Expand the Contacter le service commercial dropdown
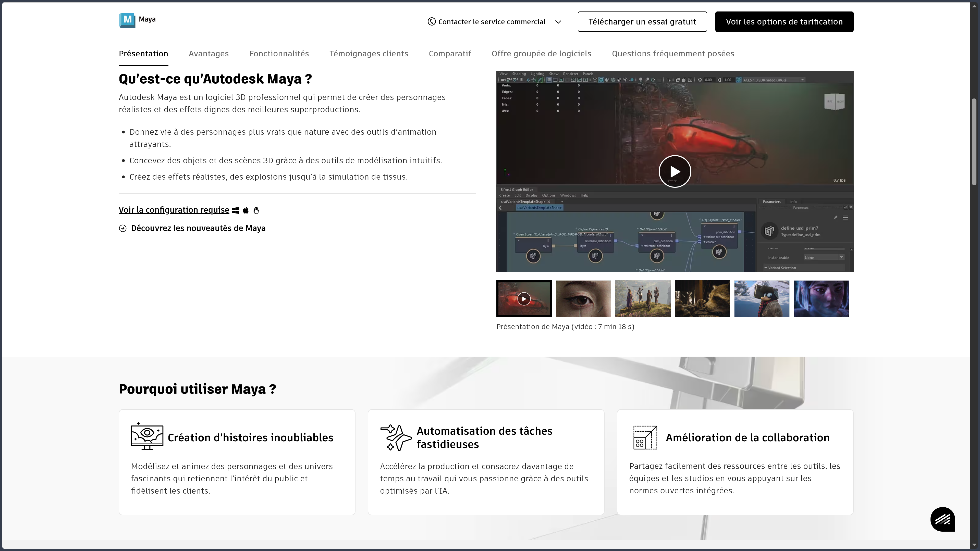Screen dimensions: 980x551 click(x=558, y=22)
